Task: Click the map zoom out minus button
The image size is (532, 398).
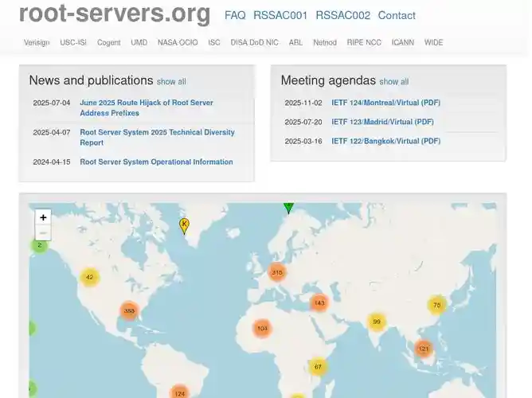Action: click(x=43, y=233)
